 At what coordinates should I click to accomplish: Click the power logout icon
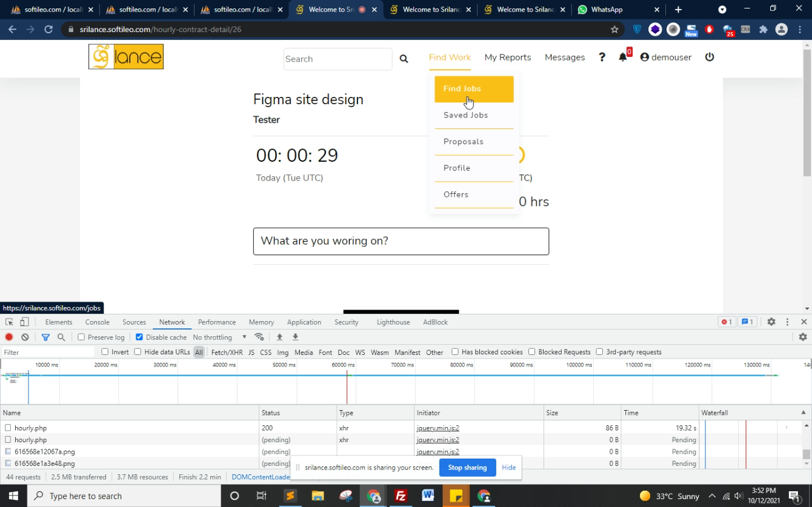pos(710,57)
